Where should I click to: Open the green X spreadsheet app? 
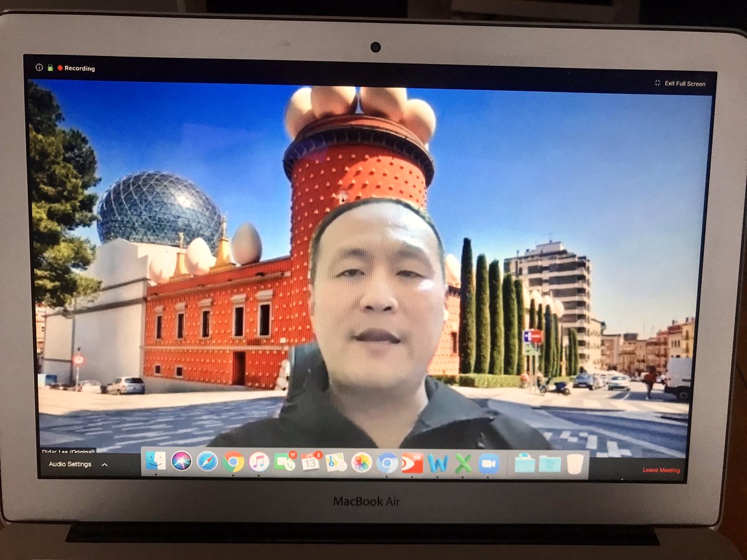pos(463,464)
